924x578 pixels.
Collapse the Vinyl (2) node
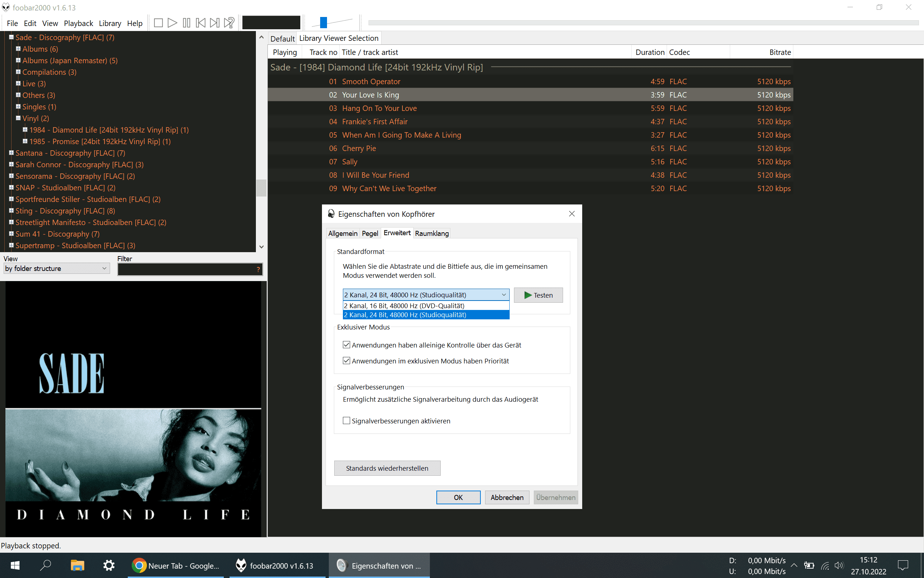click(x=18, y=118)
